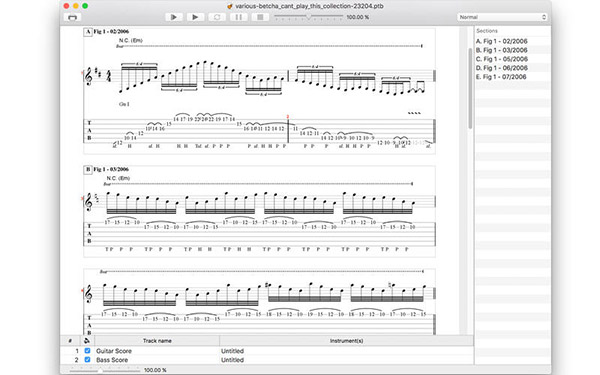Click the Instrument(s) column header
This screenshot has height=375, width=600.
[346, 341]
